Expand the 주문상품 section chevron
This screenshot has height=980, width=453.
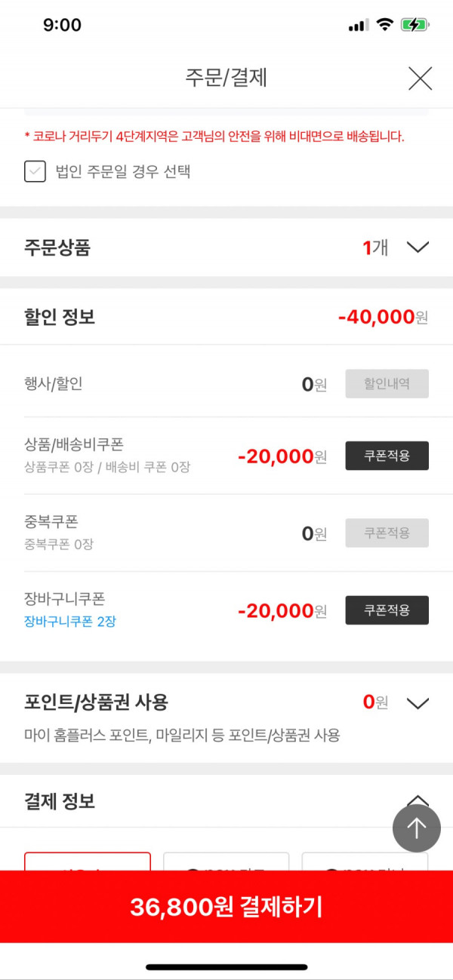point(418,247)
